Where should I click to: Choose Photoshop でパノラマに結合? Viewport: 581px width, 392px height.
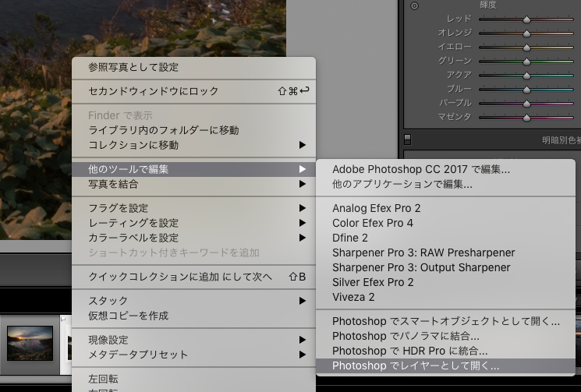pyautogui.click(x=445, y=336)
